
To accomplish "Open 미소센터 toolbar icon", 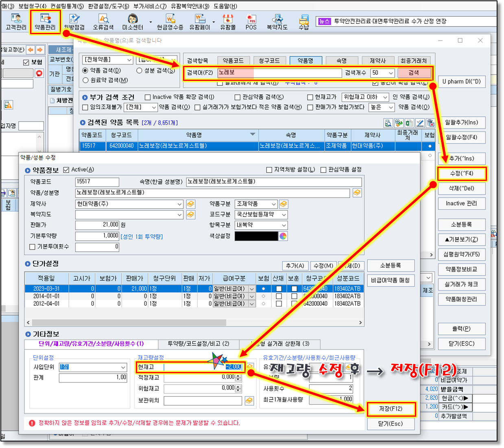I will (133, 22).
